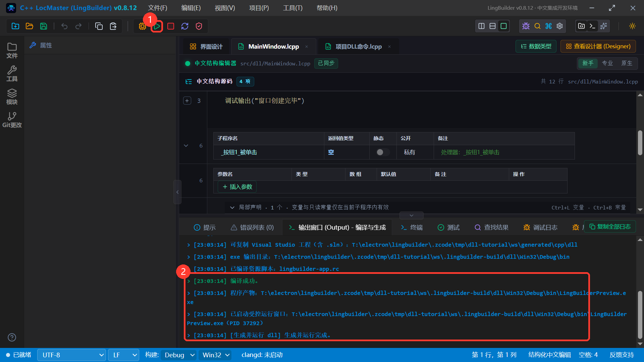Image resolution: width=644 pixels, height=362 pixels.
Task: Open the Win32 platform dropdown
Action: point(215,355)
